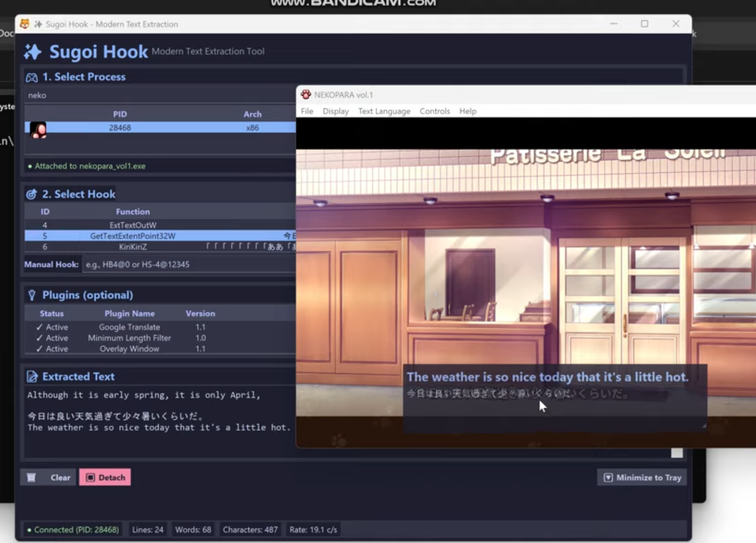Click the NEKOPARA vol.1 paw window icon
This screenshot has width=756, height=543.
pos(305,95)
